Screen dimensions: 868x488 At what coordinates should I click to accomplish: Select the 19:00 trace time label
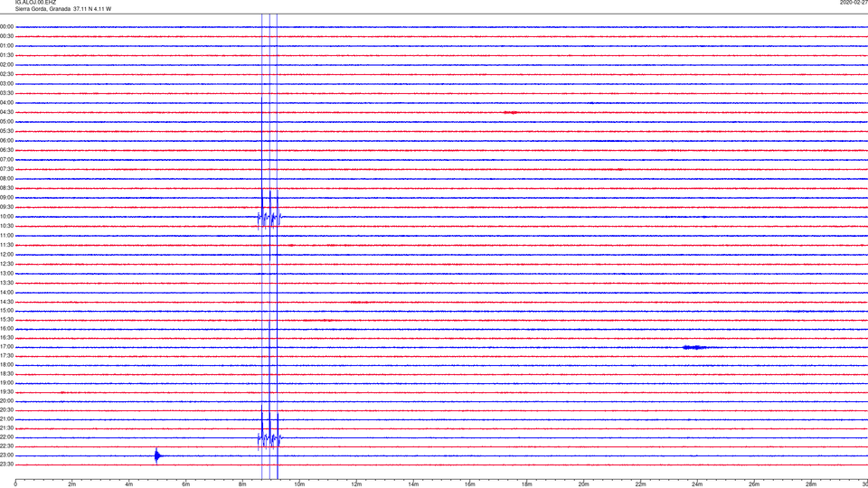coord(6,383)
